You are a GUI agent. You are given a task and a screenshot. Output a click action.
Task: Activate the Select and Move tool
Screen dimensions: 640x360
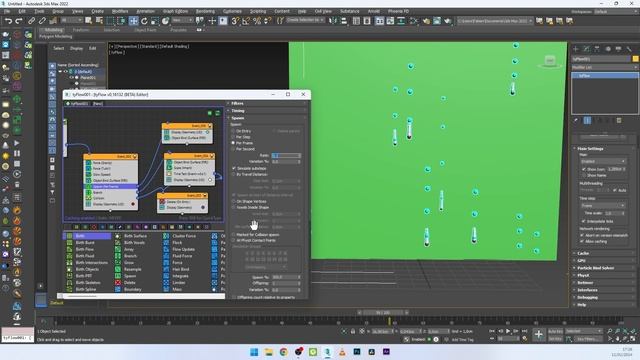pos(133,20)
